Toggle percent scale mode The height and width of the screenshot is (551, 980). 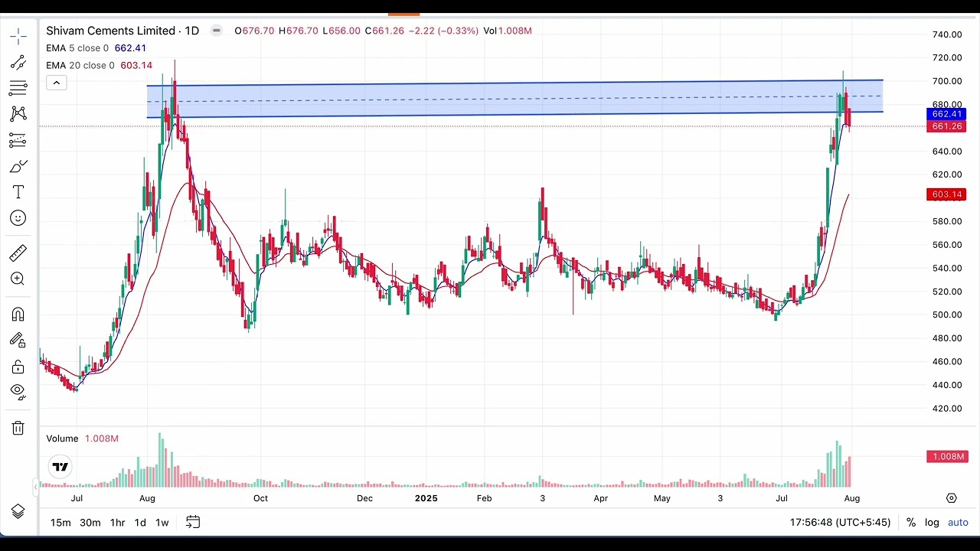tap(911, 522)
